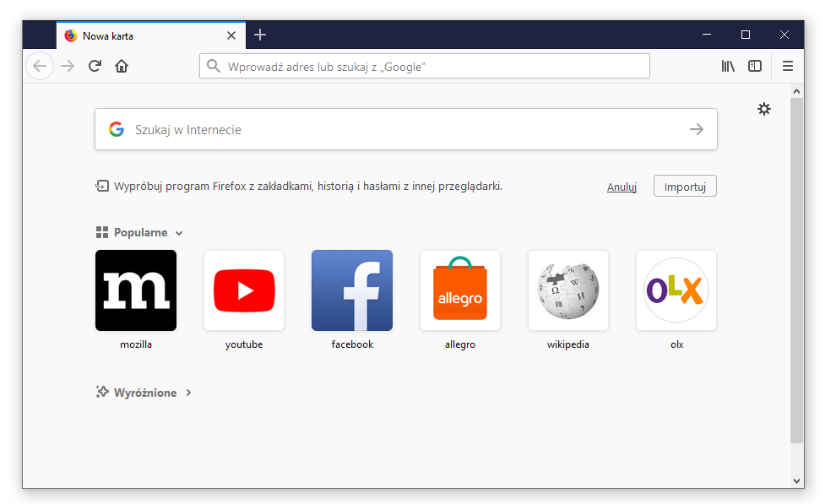Screen dimensions: 825x504
Task: Click the Wyróżnione sparkle icon
Action: pyautogui.click(x=102, y=392)
